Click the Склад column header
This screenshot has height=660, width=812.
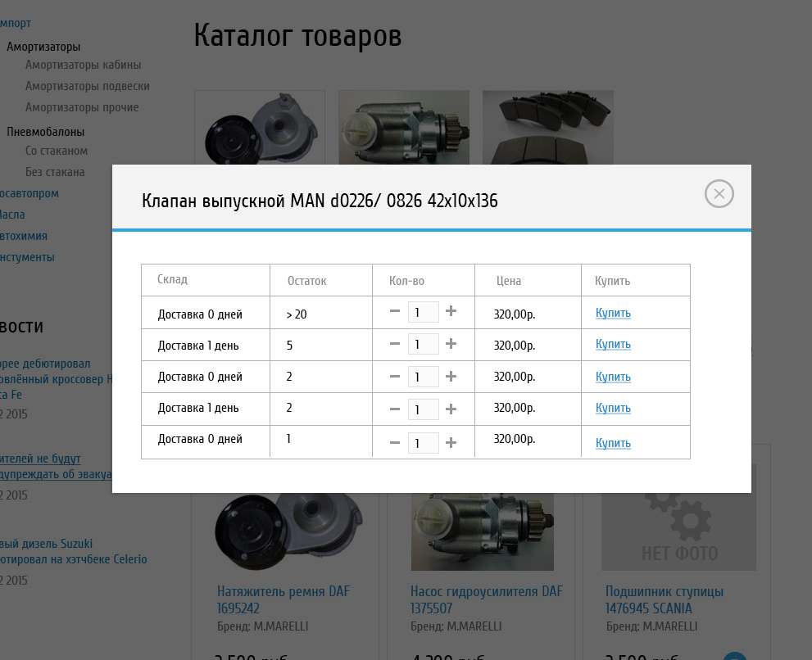[172, 279]
